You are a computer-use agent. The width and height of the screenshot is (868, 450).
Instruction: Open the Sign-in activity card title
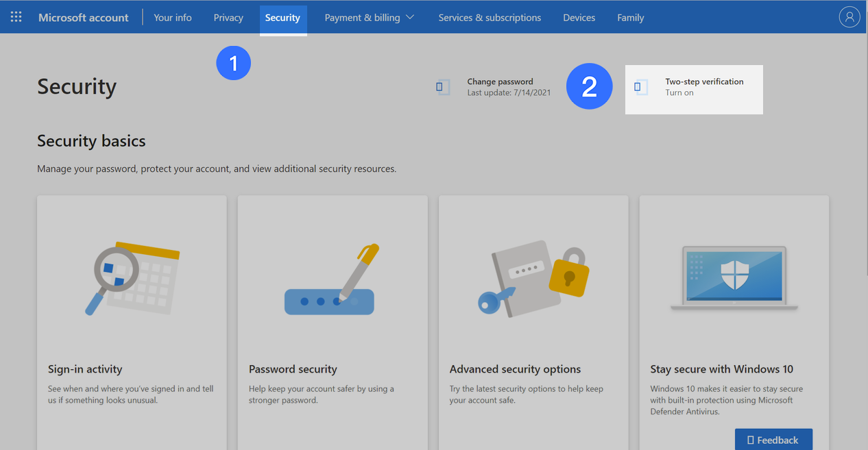pos(85,369)
